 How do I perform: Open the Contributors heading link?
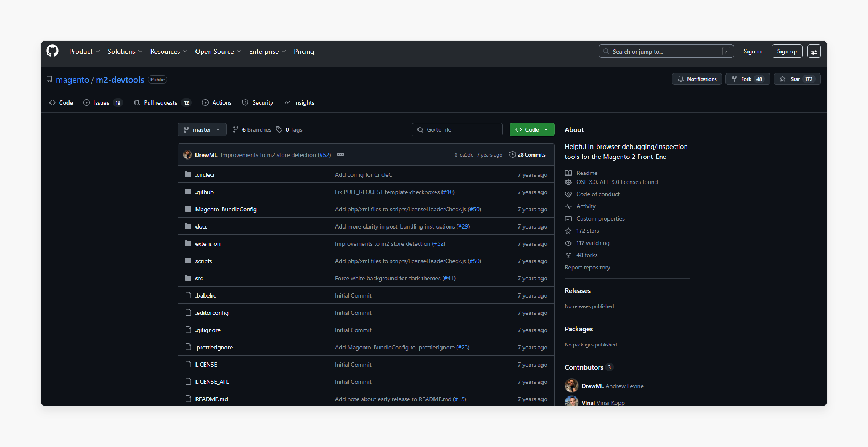[x=588, y=367]
